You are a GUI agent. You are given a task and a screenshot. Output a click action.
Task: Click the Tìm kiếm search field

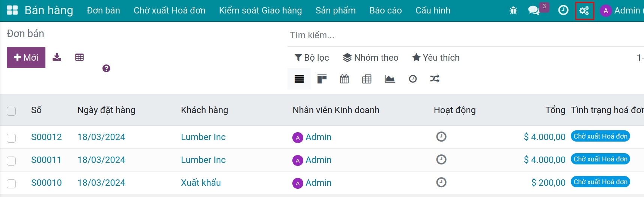[465, 35]
